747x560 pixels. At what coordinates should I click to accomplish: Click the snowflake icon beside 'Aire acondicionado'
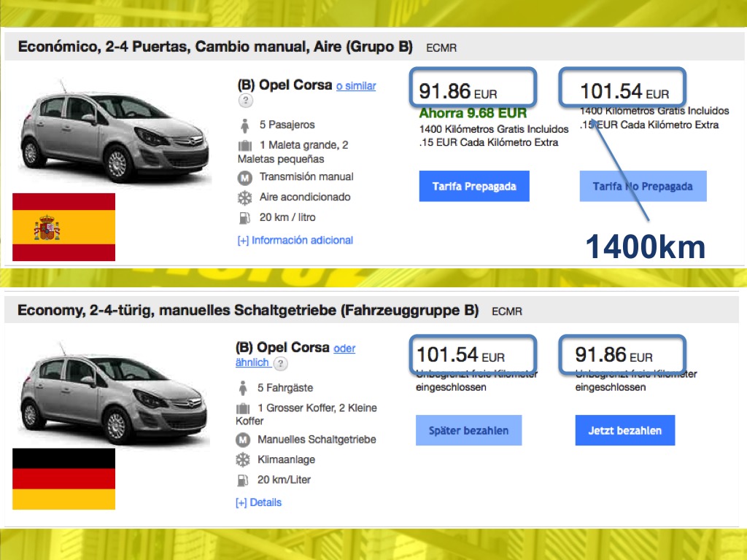tap(244, 198)
